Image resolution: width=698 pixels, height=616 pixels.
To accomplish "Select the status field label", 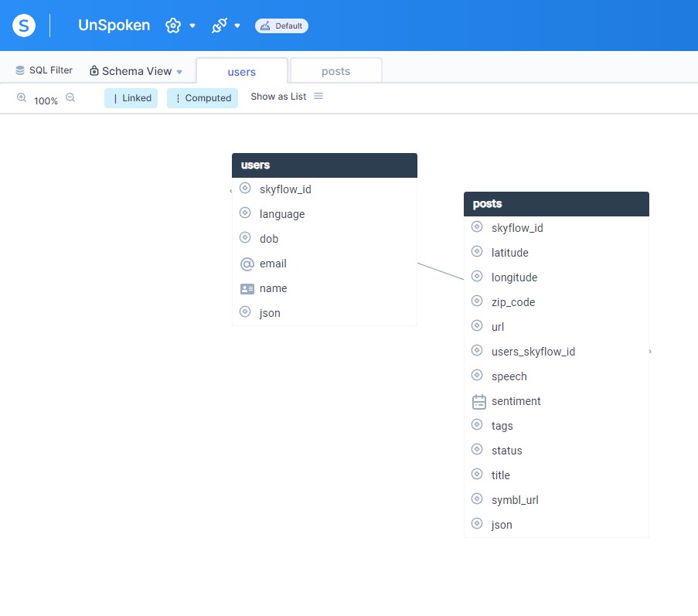I will [x=507, y=451].
